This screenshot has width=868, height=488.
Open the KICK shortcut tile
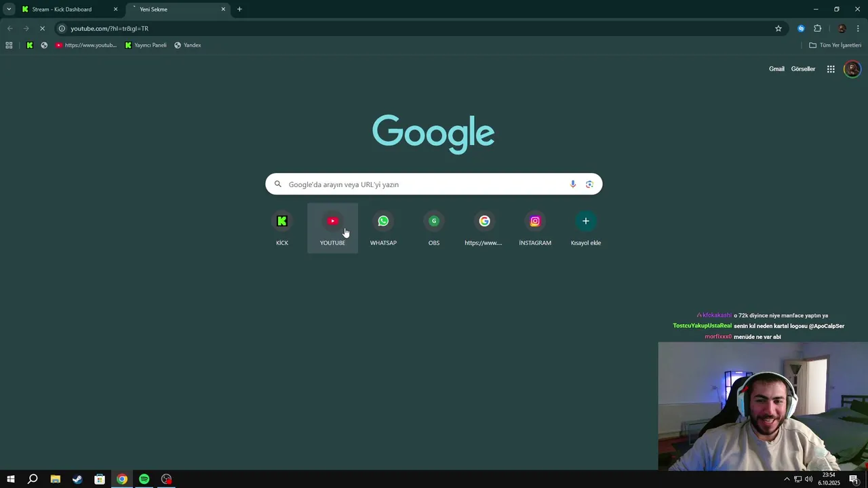(282, 228)
